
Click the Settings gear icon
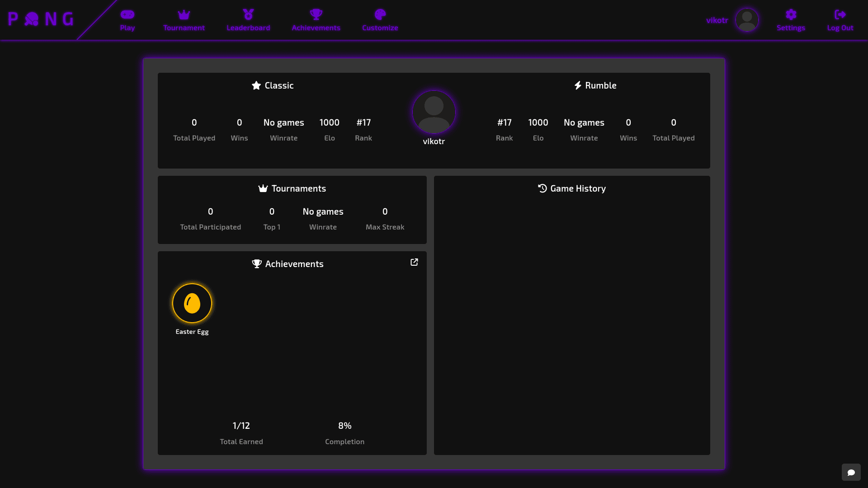(791, 14)
